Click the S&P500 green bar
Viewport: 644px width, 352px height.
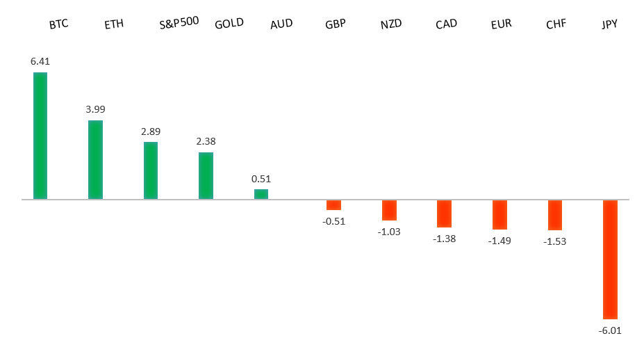(151, 170)
